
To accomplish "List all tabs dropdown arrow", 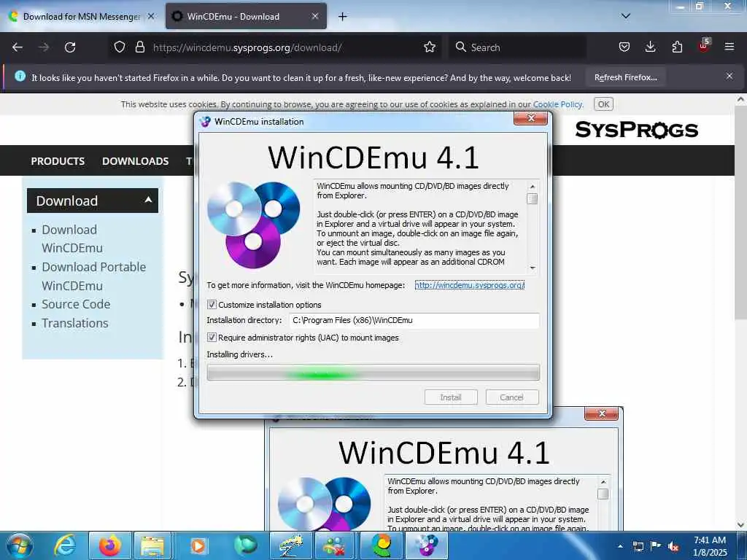I will 626,16.
